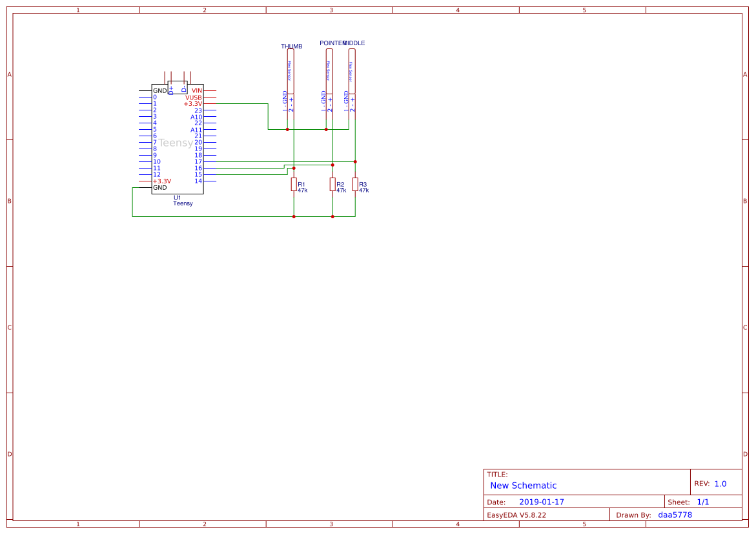Click the +3.3V pin on the Teensy
The image size is (756, 534).
(192, 103)
